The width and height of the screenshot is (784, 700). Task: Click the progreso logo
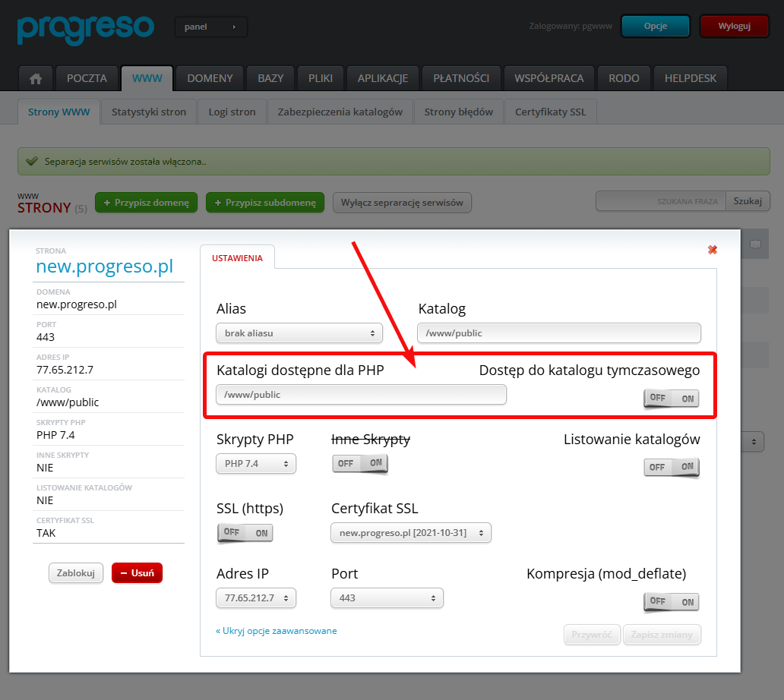coord(85,27)
